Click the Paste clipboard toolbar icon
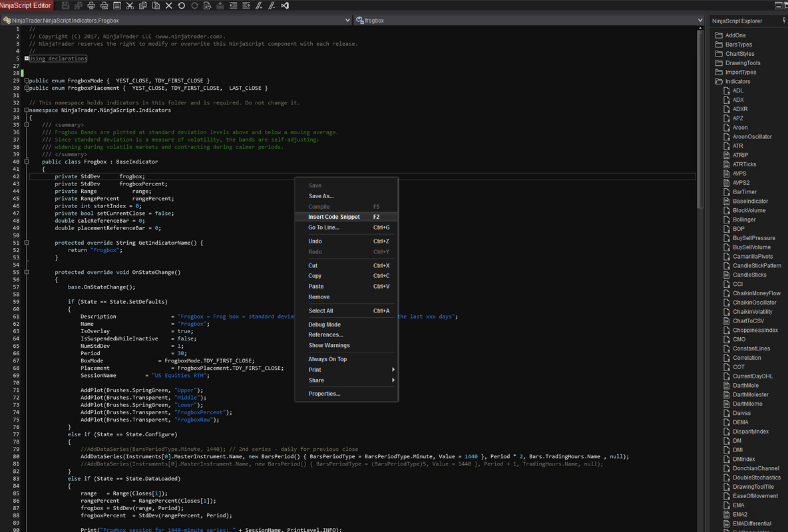This screenshot has height=532, width=788. pos(156,6)
